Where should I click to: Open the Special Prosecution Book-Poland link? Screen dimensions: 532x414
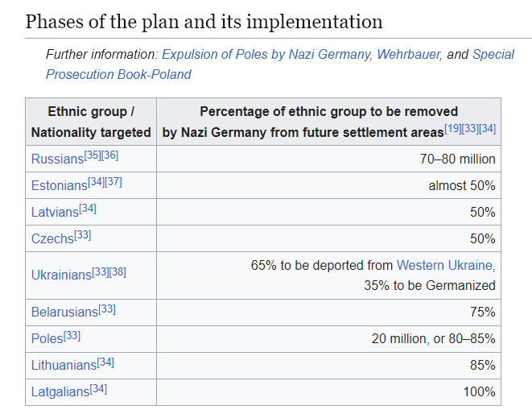(x=118, y=74)
